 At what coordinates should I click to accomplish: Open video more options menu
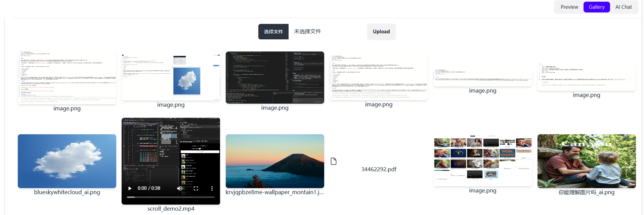(212, 188)
